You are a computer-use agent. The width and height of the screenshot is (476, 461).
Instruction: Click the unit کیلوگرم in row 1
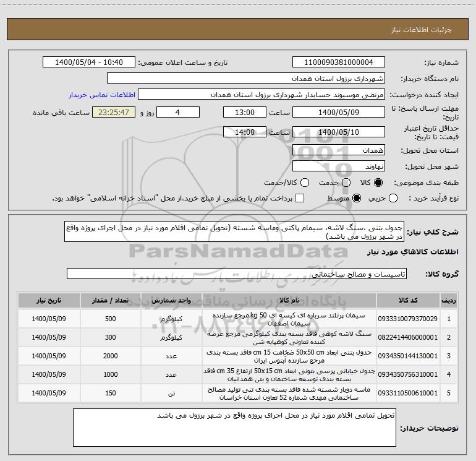tap(171, 319)
